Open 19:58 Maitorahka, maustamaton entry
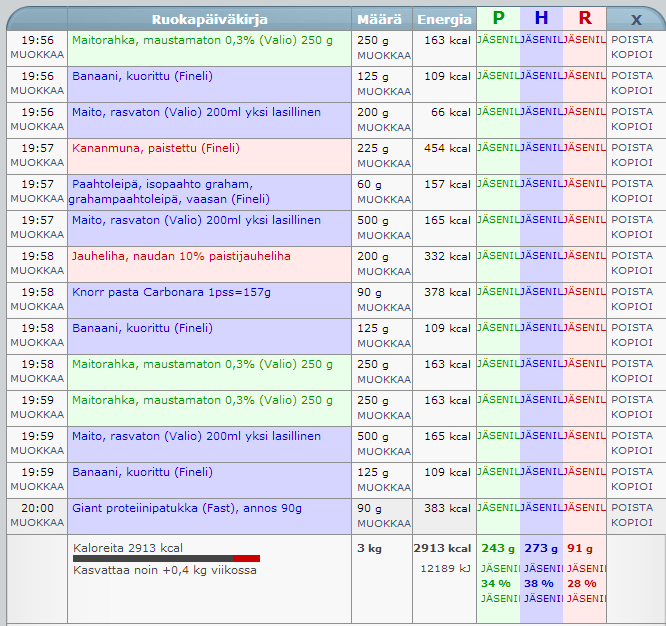666x626 pixels. [x=202, y=364]
